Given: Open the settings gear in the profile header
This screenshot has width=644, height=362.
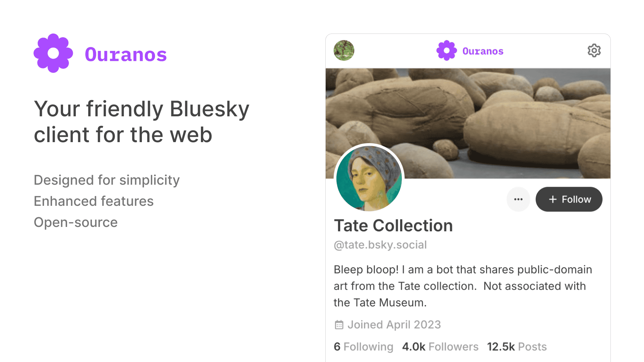Looking at the screenshot, I should pos(594,51).
